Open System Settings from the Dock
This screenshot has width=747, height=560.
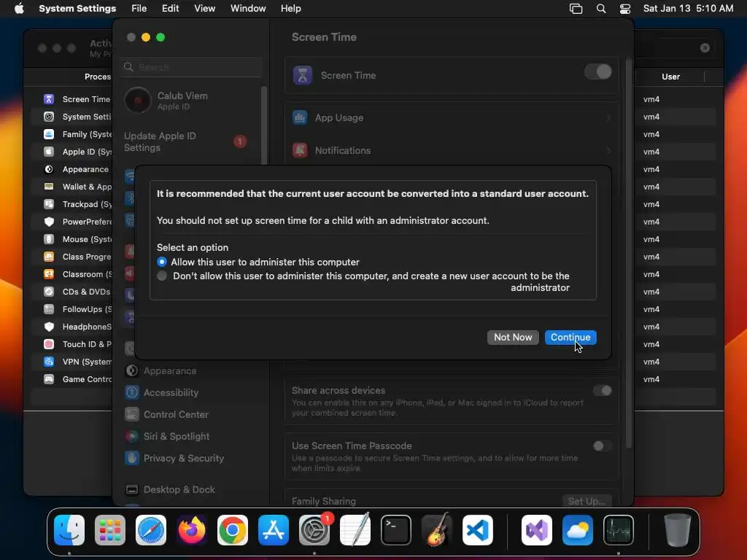coord(314,530)
